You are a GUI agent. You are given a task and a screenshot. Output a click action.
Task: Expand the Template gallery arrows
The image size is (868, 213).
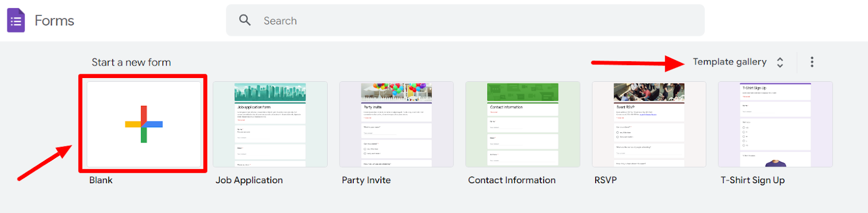[780, 62]
